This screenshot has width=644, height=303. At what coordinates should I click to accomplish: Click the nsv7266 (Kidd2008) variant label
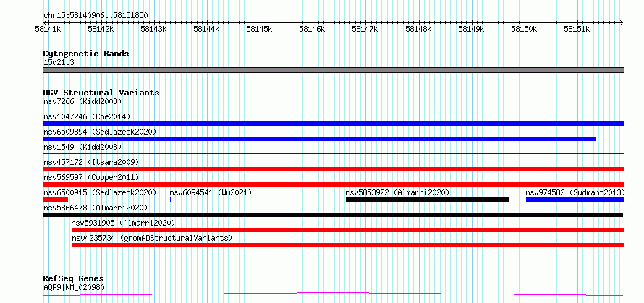pos(82,101)
